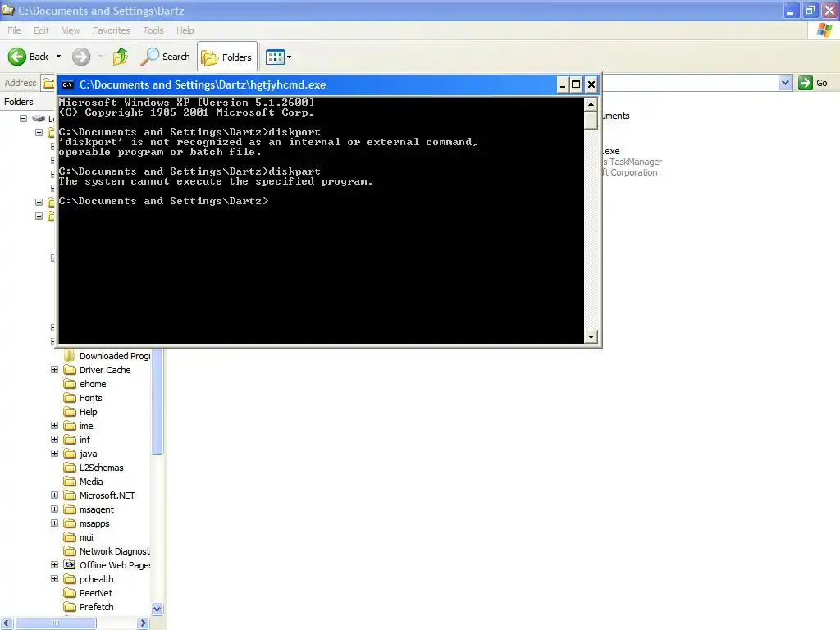Viewport: 840px width, 630px height.
Task: Expand the ime folder
Action: pos(54,426)
